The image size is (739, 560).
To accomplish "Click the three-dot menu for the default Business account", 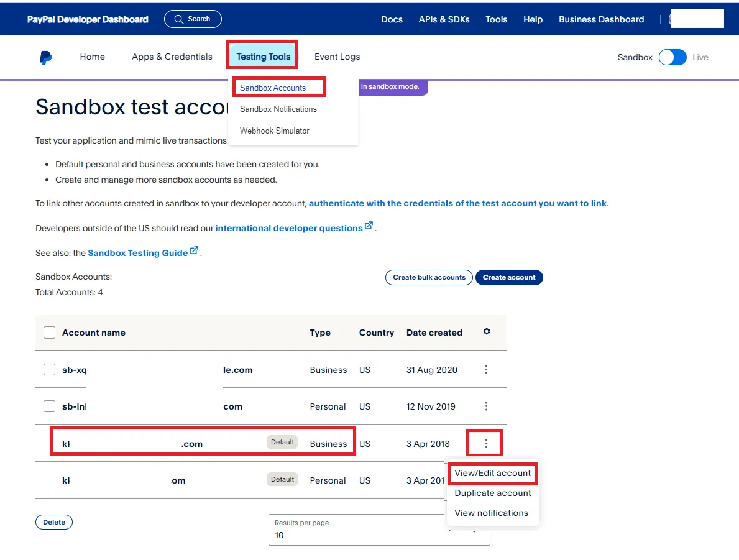I will (x=486, y=443).
